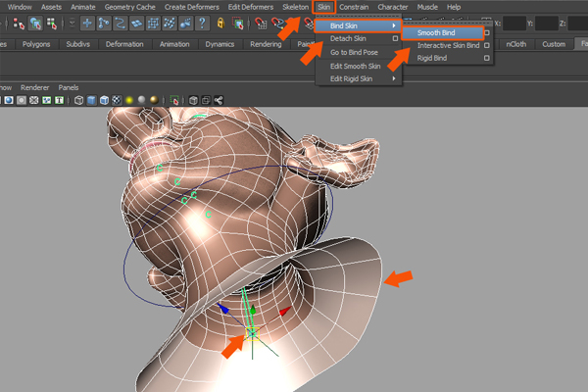This screenshot has width=588, height=392.
Task: Open Create Deformers menu
Action: [x=192, y=7]
